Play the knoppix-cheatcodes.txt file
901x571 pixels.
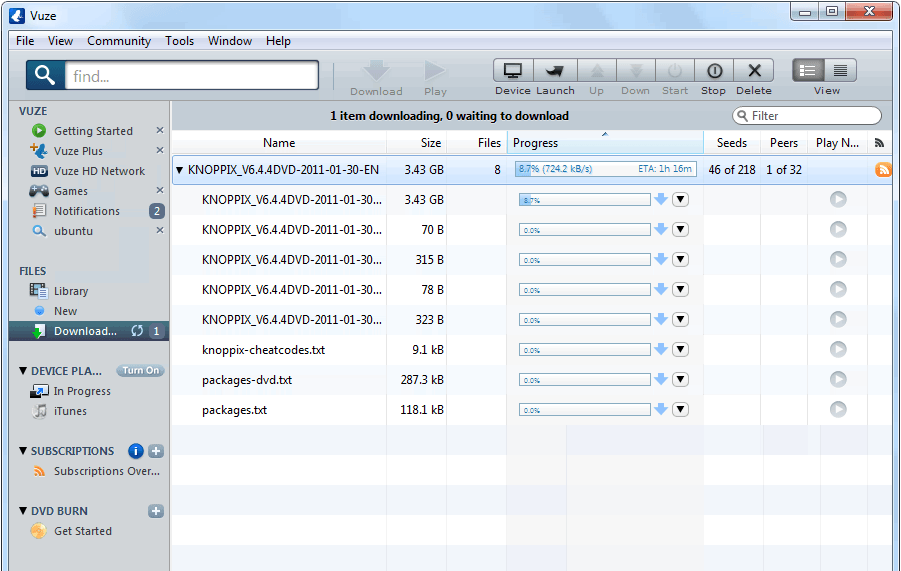coord(838,349)
